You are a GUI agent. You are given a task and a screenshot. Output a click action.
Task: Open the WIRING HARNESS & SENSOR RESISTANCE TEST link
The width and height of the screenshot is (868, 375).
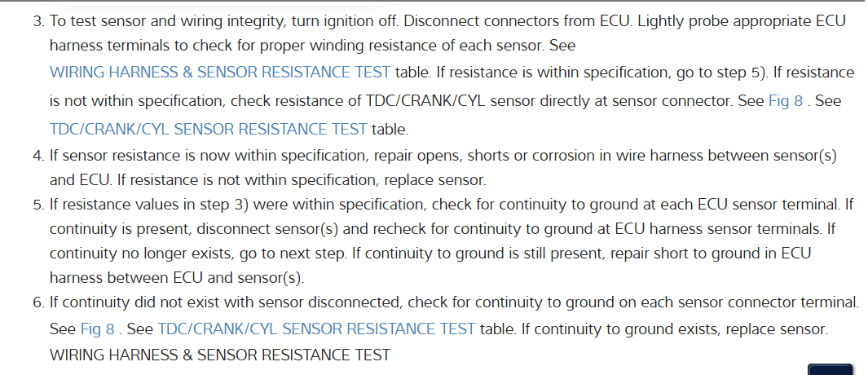[x=220, y=72]
